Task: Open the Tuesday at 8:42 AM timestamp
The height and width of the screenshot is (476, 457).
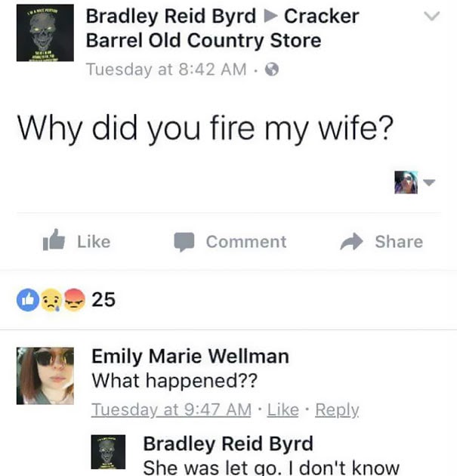Action: tap(166, 70)
